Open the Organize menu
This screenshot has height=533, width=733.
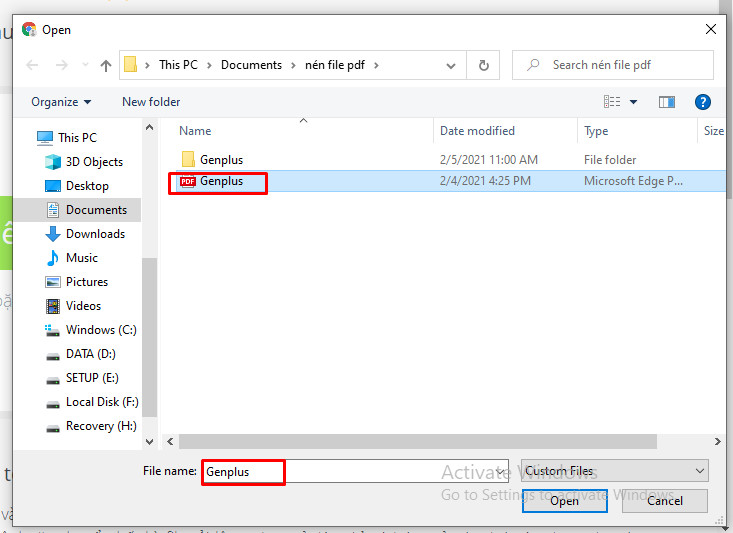(x=61, y=102)
